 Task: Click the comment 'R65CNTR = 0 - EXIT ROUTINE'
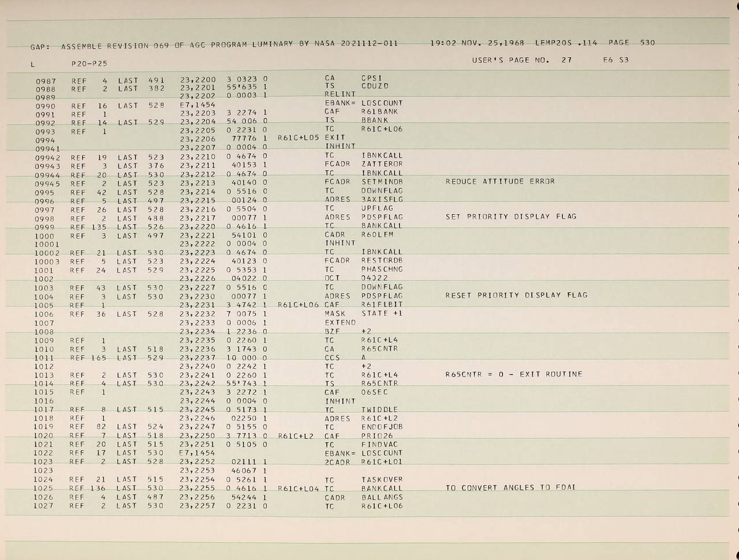pyautogui.click(x=514, y=374)
